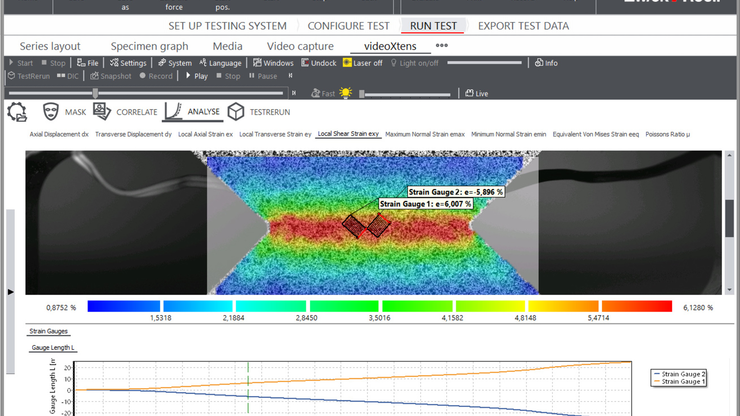Open the File menu

tap(88, 63)
